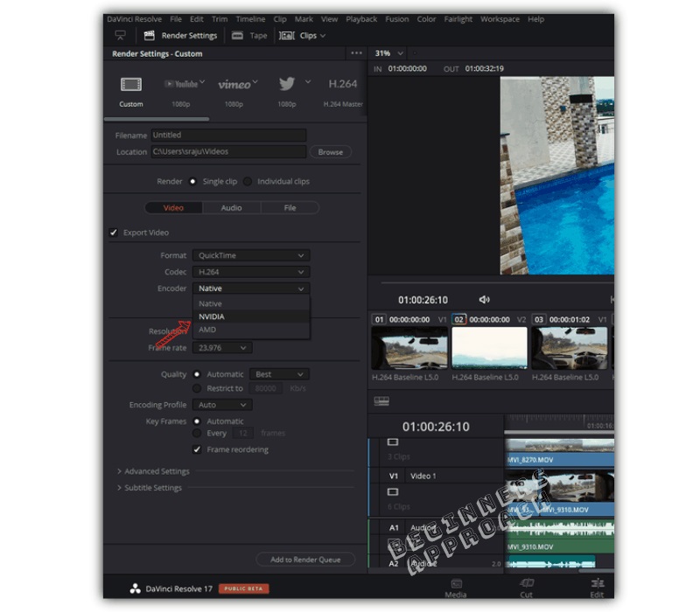The height and width of the screenshot is (612, 700).
Task: Switch to the Edit page
Action: point(597,586)
